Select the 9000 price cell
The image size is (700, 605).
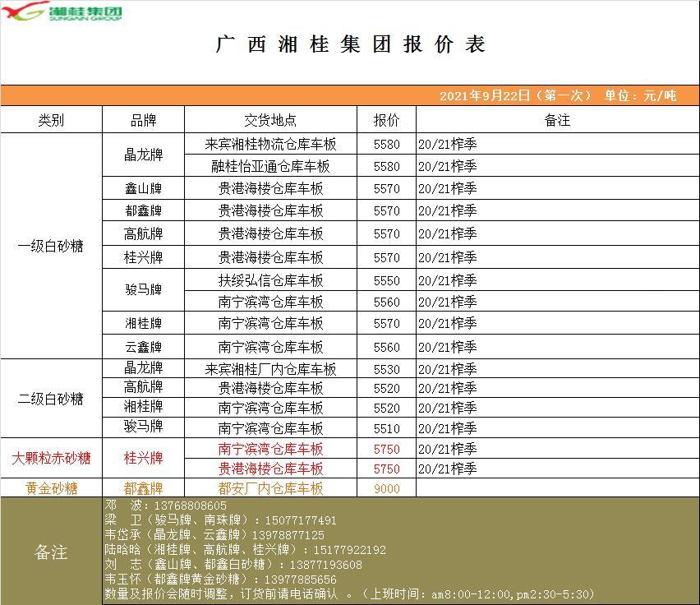tap(386, 489)
